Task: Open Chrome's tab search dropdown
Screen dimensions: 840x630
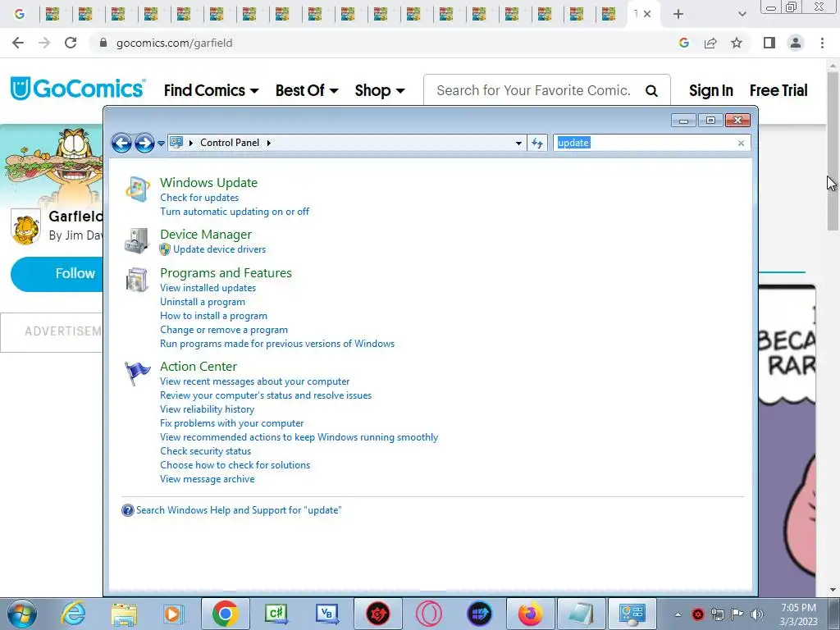Action: tap(742, 14)
